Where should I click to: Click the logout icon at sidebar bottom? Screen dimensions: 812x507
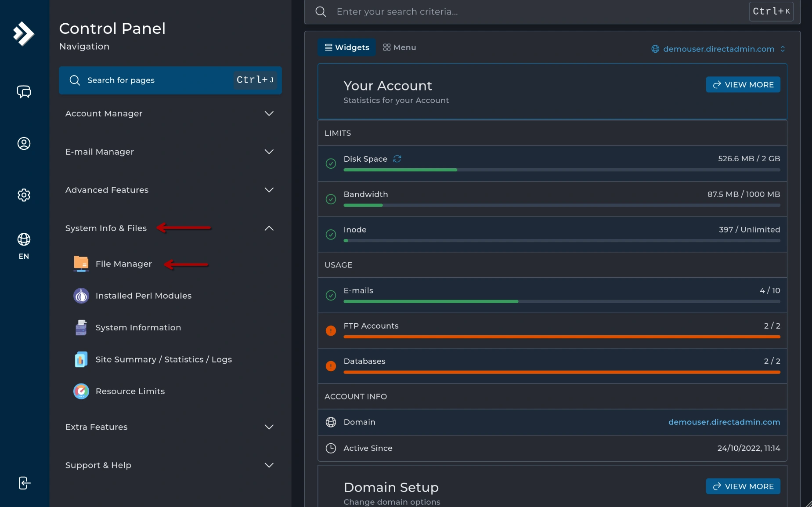(x=24, y=483)
